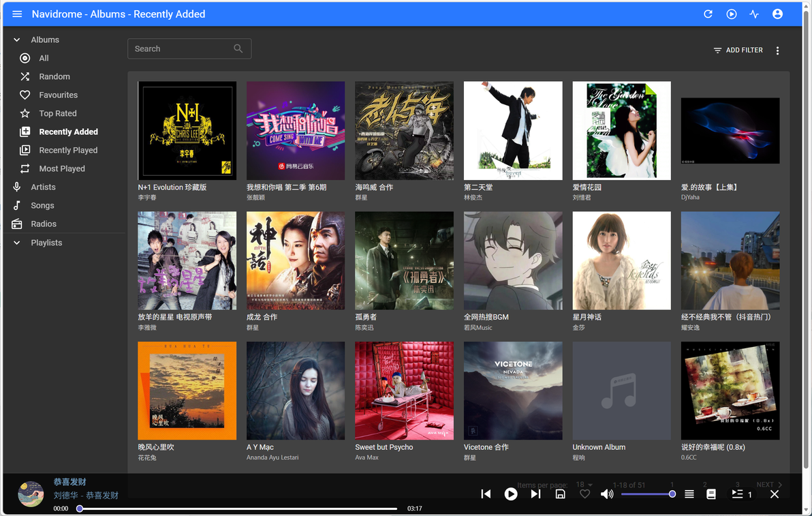The height and width of the screenshot is (516, 812).
Task: Click the repeat icon beside Most Played
Action: pyautogui.click(x=25, y=168)
